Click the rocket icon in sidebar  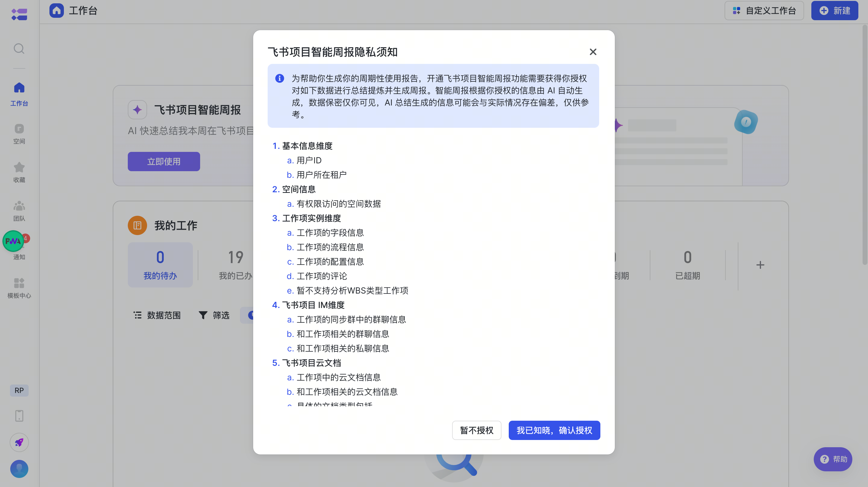pyautogui.click(x=19, y=442)
